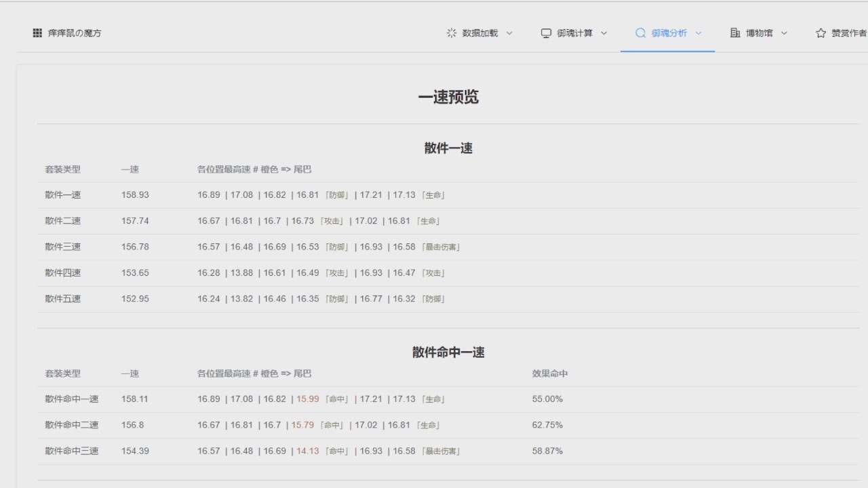Screen dimensions: 868x488
Task: Select the 散件四速 row label
Action: (x=63, y=273)
